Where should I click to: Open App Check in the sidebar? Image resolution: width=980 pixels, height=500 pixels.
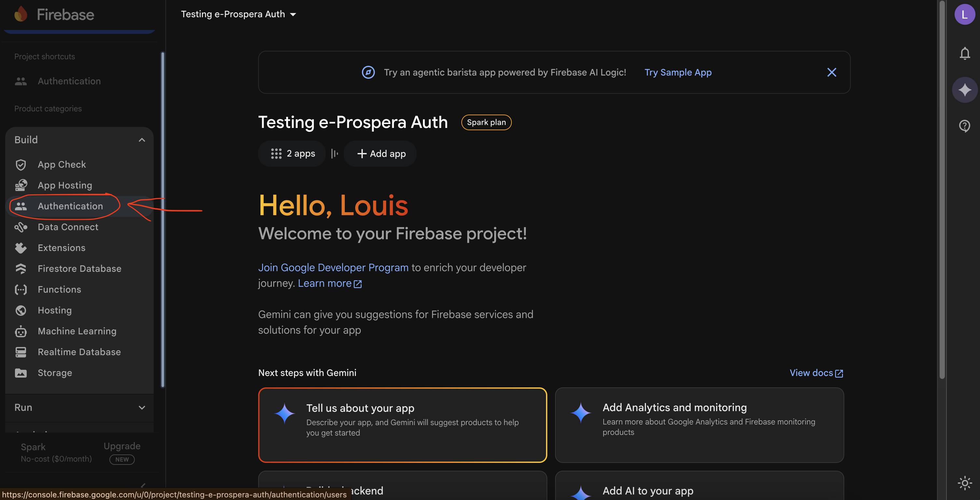pyautogui.click(x=62, y=164)
